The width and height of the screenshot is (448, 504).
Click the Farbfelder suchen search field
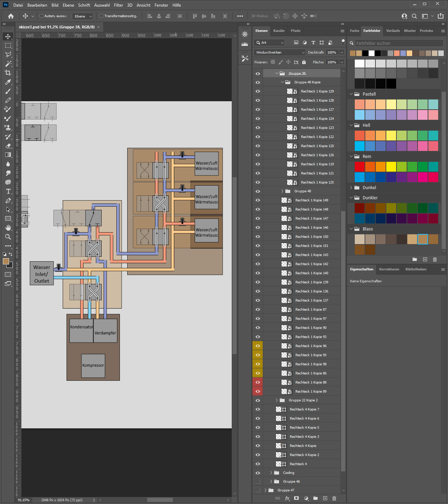(399, 43)
